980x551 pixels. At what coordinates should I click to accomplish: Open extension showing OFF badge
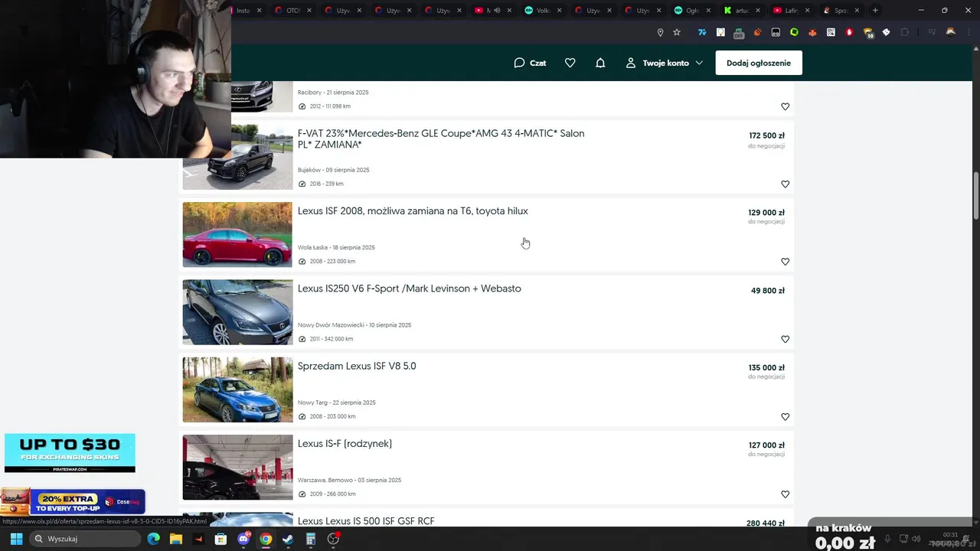[x=739, y=33]
